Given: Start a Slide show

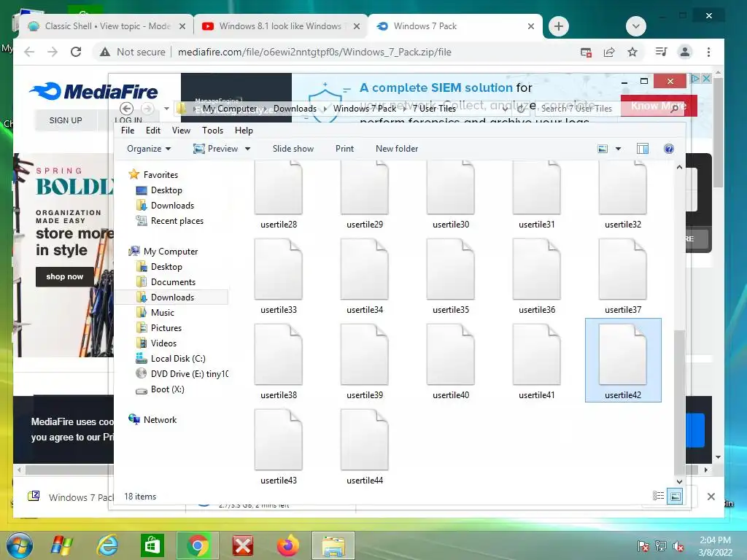Looking at the screenshot, I should 293,149.
